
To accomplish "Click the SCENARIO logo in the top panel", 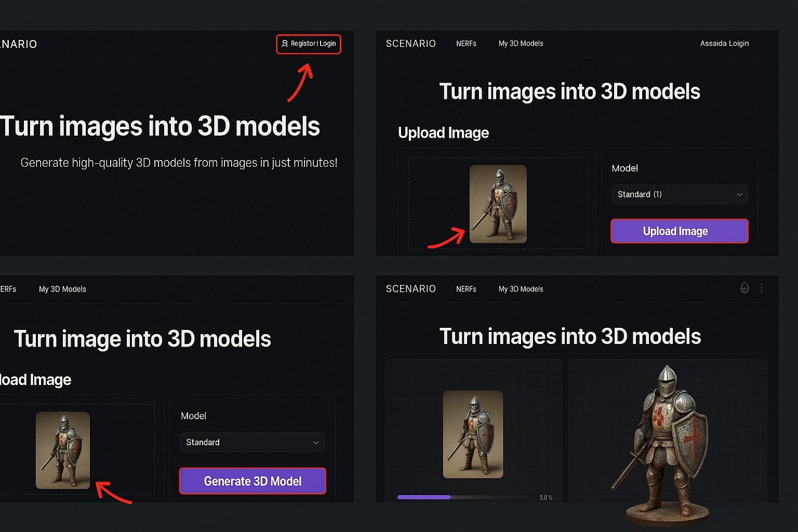I will [410, 44].
